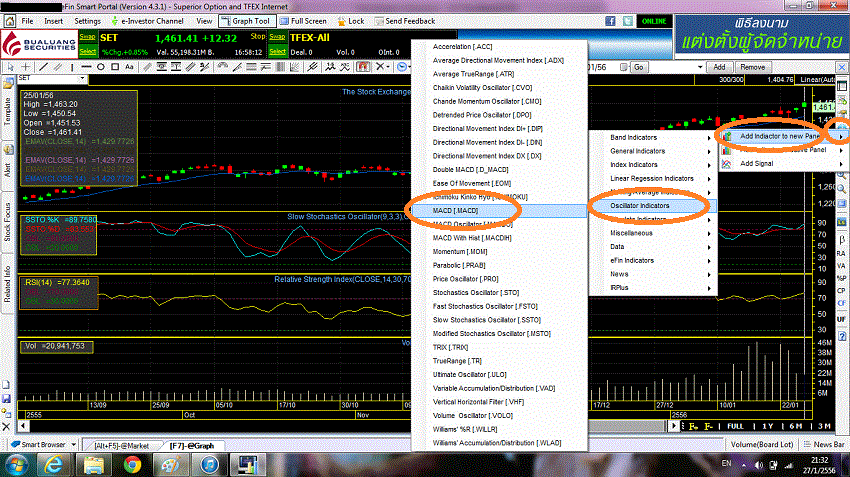The height and width of the screenshot is (477, 850).
Task: Toggle Full Screen mode
Action: 304,21
